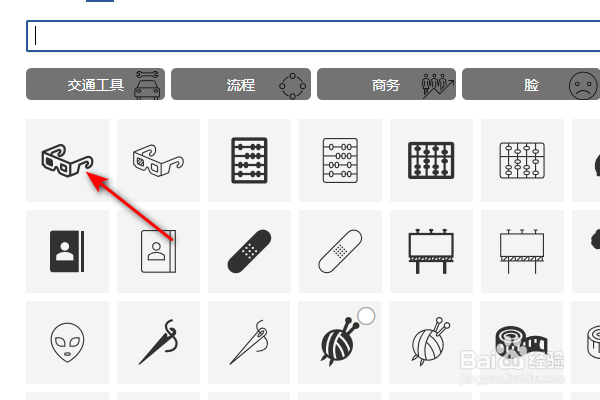Select the filled needle and thread icon

[158, 343]
